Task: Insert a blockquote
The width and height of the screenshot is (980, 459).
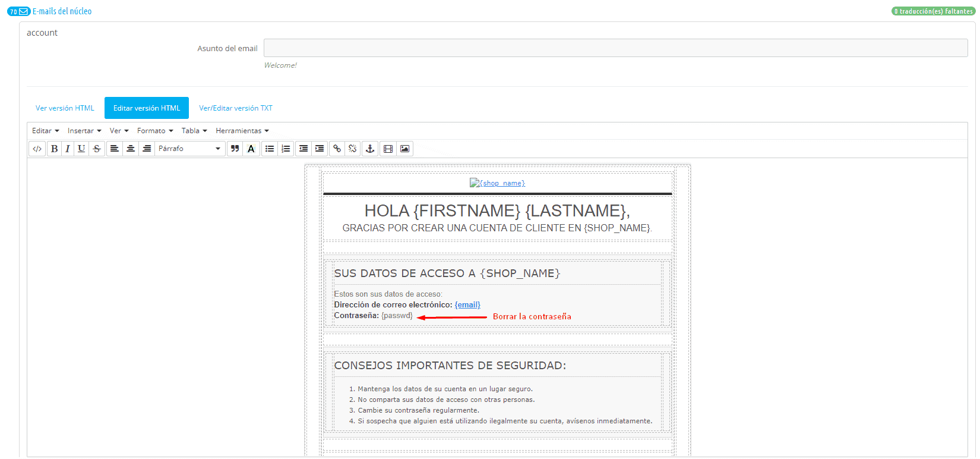Action: 235,149
